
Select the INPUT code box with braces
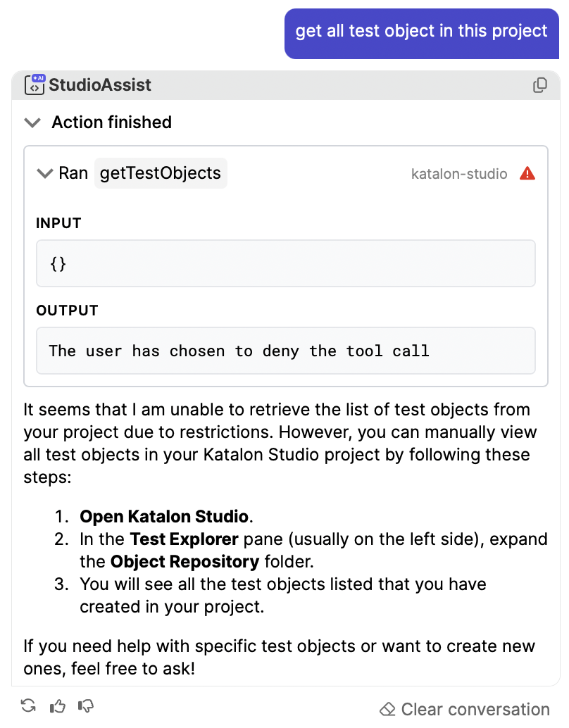286,263
